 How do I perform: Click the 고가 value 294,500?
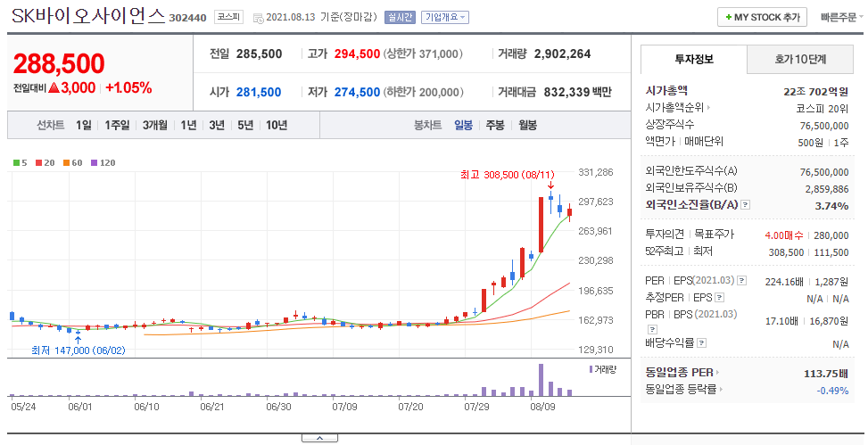click(x=357, y=54)
